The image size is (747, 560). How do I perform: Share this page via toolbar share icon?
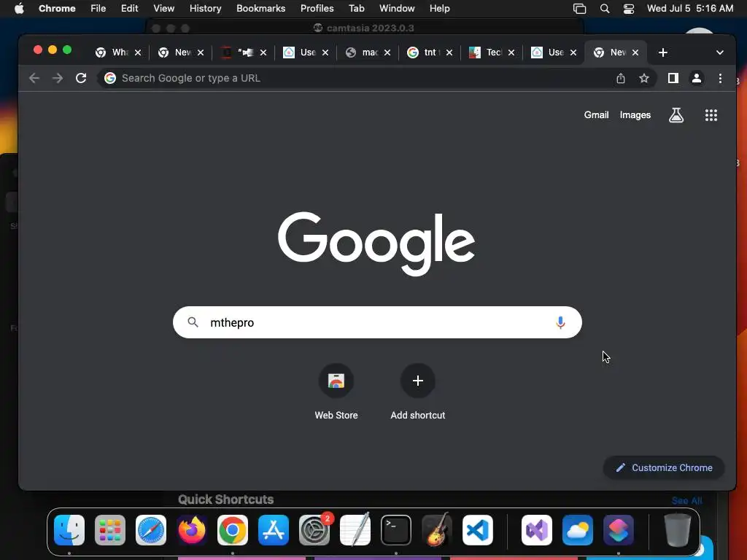click(620, 78)
